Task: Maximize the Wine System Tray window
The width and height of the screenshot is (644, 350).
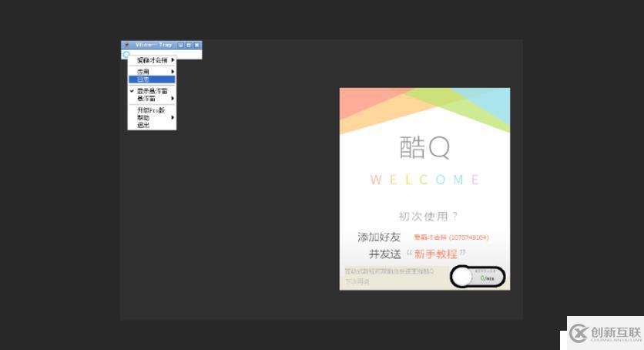Action: pyautogui.click(x=189, y=45)
